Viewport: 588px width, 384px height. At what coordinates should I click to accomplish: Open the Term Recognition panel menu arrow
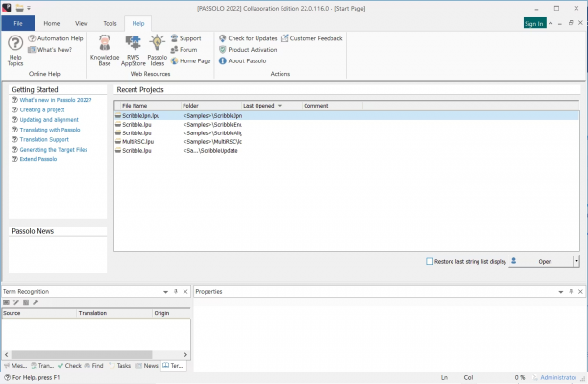point(165,292)
